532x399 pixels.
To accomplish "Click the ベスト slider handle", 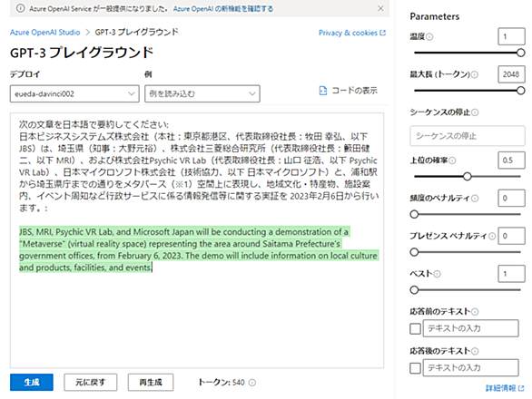I will click(x=414, y=290).
